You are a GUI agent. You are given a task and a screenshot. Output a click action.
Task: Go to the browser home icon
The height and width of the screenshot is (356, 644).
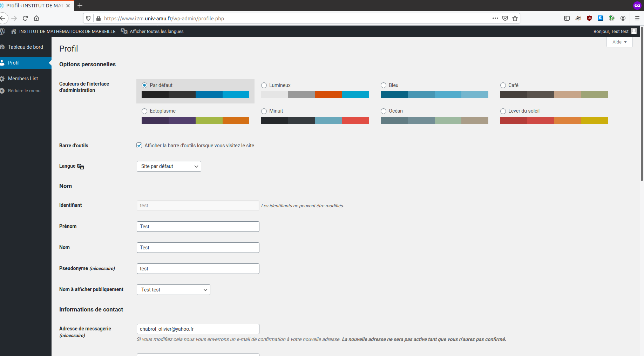tap(36, 18)
